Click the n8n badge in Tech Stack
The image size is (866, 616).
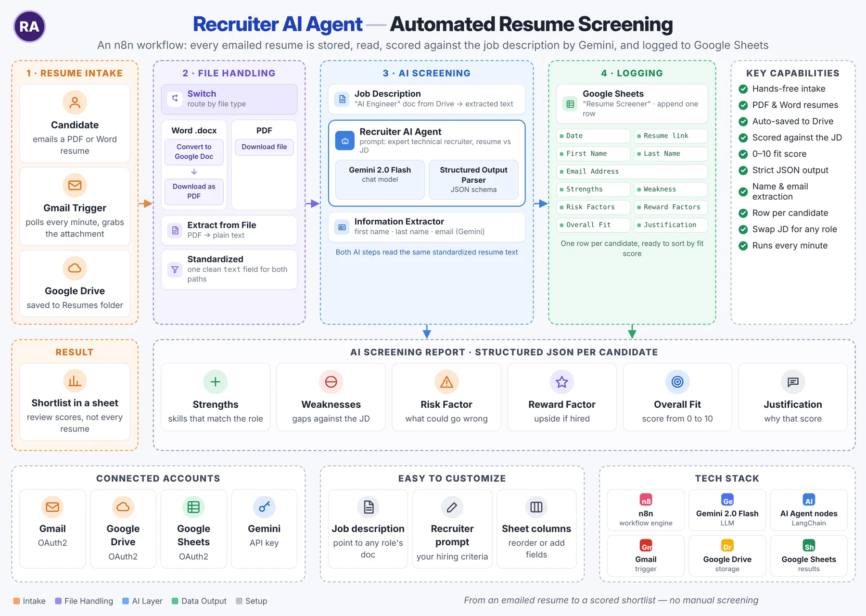click(x=646, y=500)
